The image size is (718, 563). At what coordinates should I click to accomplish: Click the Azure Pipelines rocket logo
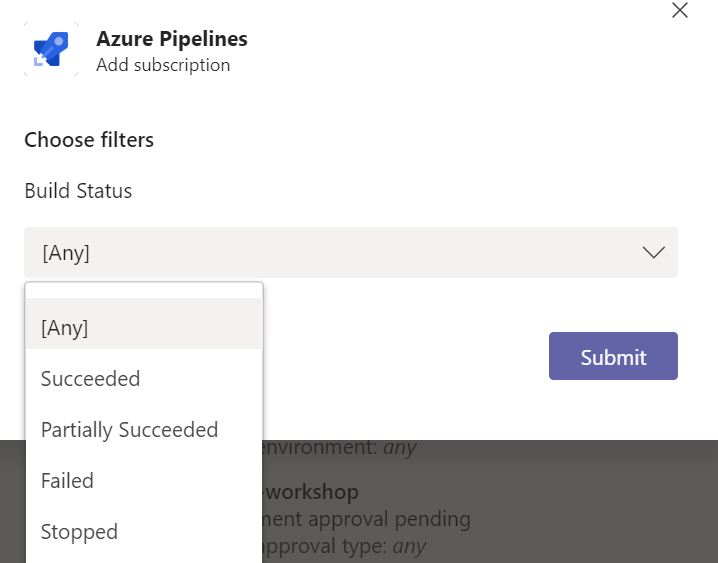pos(50,49)
